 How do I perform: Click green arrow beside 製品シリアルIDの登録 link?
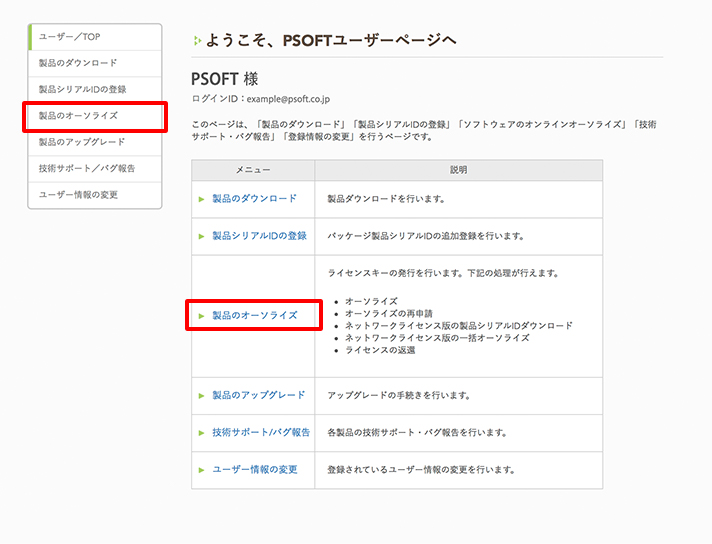[x=202, y=236]
